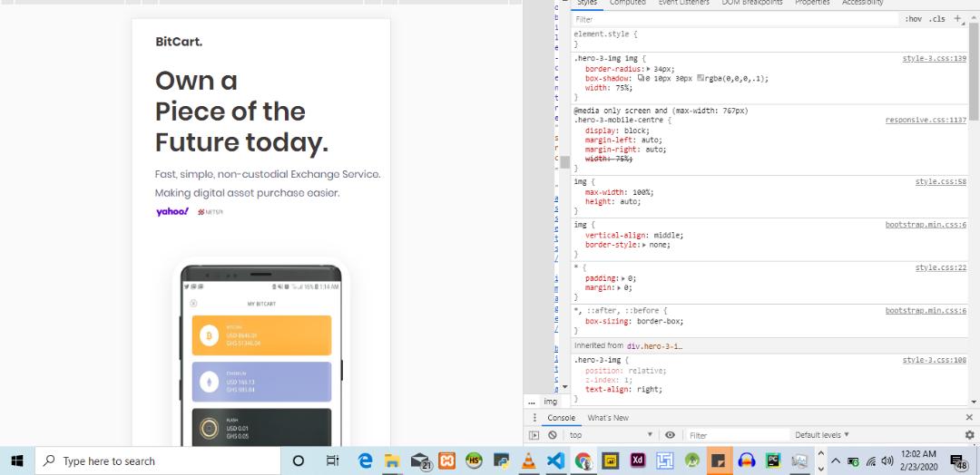
Task: Open the Default levels log dropdown
Action: click(822, 435)
